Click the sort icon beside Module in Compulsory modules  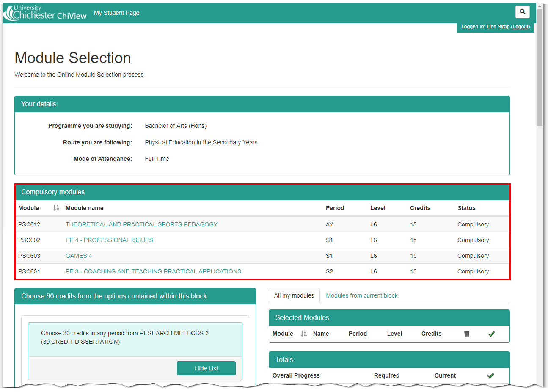[55, 208]
